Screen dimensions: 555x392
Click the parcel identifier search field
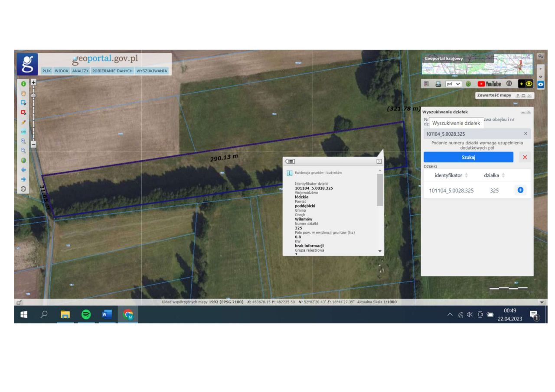click(473, 134)
